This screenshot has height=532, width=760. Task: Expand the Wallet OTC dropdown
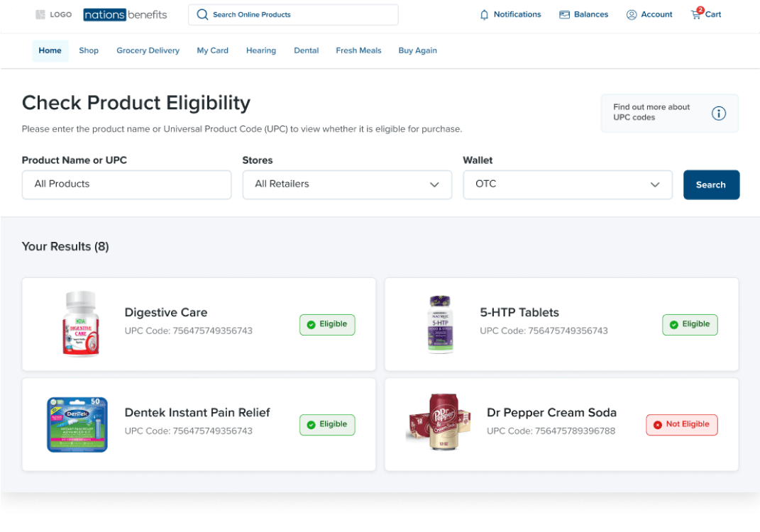pyautogui.click(x=568, y=184)
